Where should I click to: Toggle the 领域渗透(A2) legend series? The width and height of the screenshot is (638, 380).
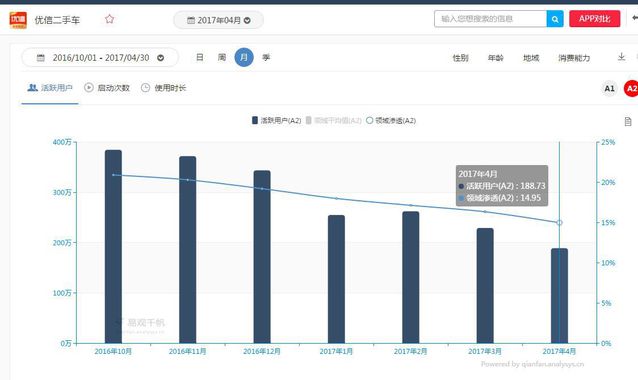391,120
